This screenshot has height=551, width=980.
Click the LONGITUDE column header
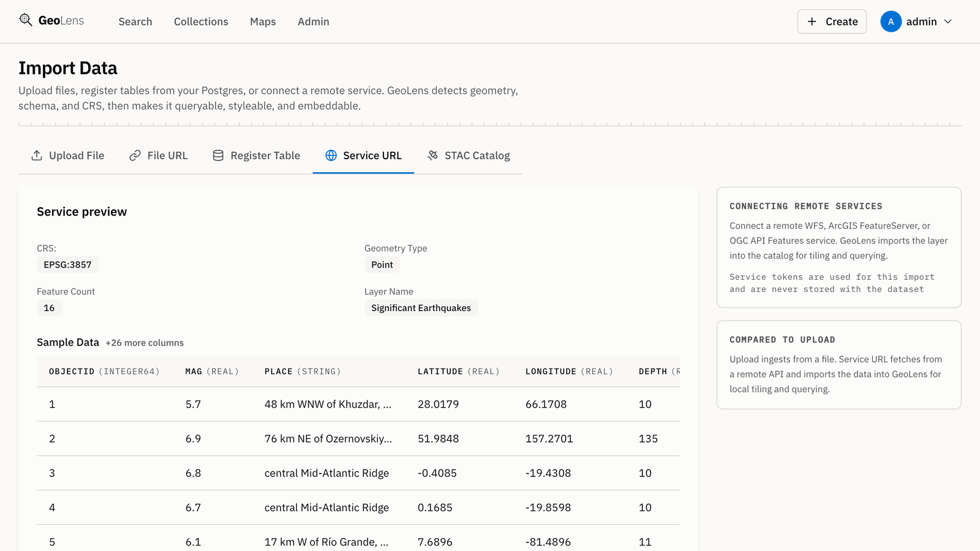coord(569,372)
